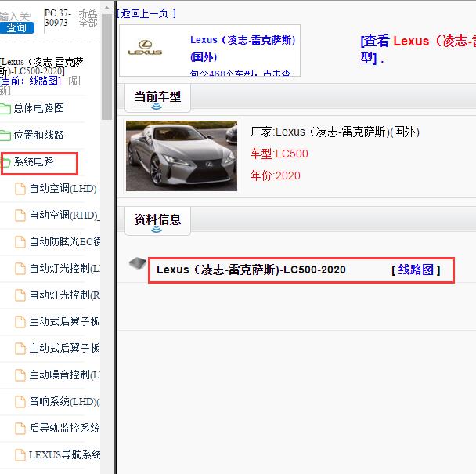Click the gray book icon beside LC500-2020

138,262
